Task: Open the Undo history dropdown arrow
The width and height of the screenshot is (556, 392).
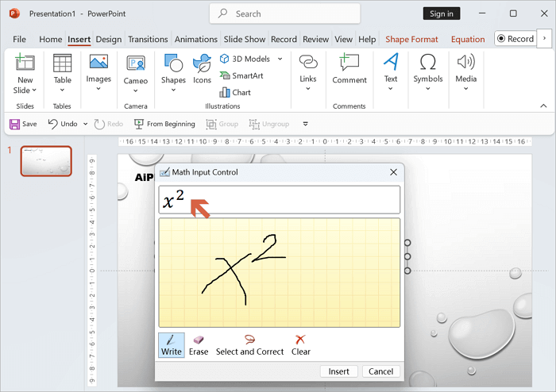Action: [x=86, y=124]
